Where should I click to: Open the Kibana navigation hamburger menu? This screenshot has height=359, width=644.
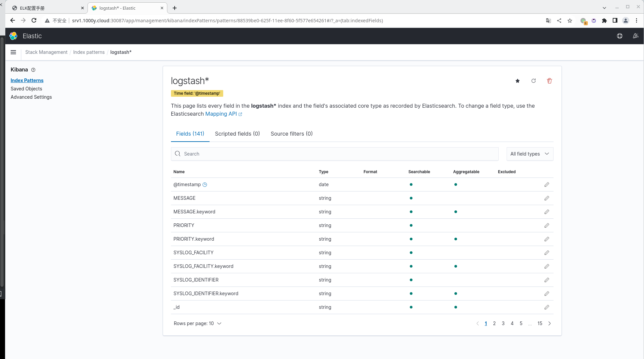click(x=13, y=52)
